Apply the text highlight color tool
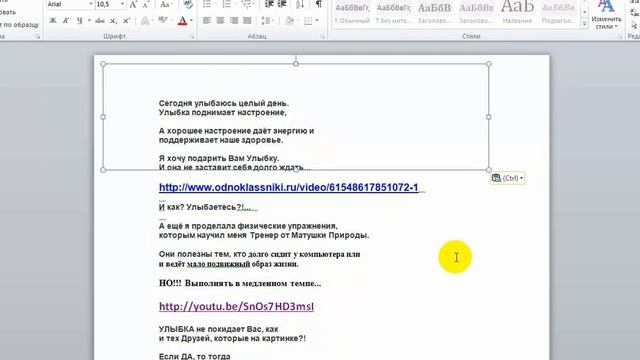 tap(163, 20)
